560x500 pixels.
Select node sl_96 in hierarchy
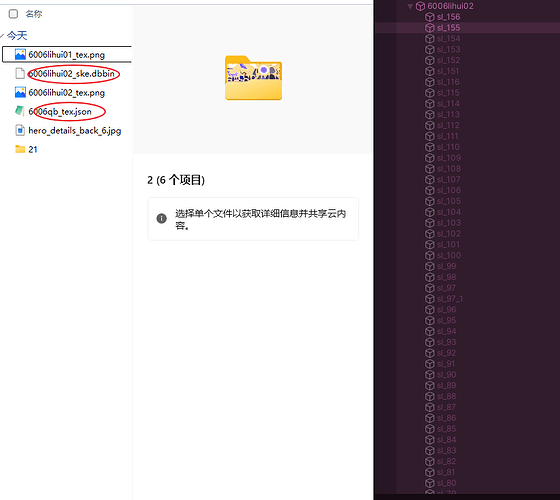pyautogui.click(x=446, y=309)
